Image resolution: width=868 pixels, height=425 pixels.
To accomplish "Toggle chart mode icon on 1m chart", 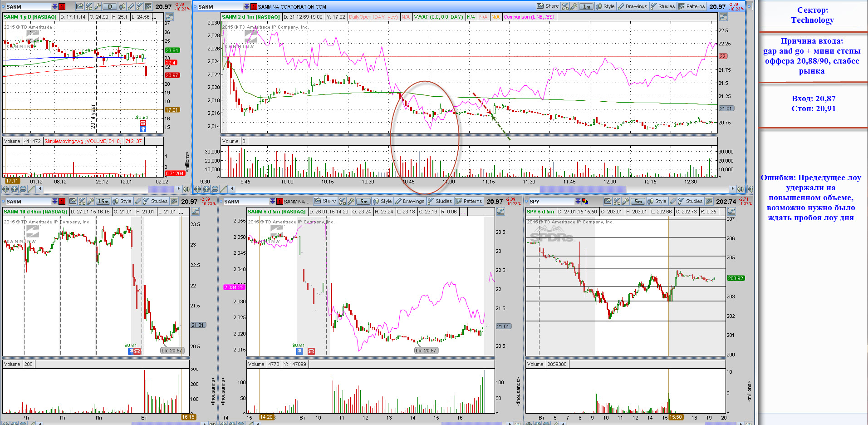I will tap(724, 16).
